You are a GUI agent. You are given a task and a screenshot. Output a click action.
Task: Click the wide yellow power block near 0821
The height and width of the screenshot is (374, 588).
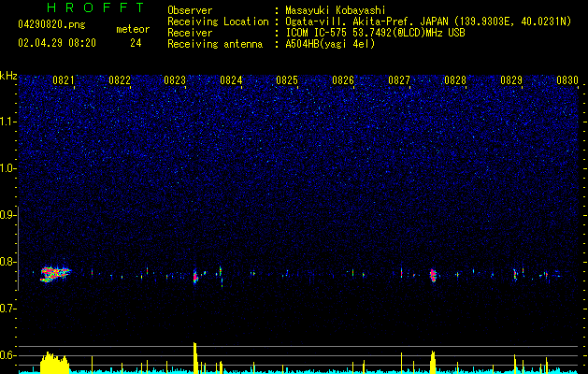click(x=55, y=363)
